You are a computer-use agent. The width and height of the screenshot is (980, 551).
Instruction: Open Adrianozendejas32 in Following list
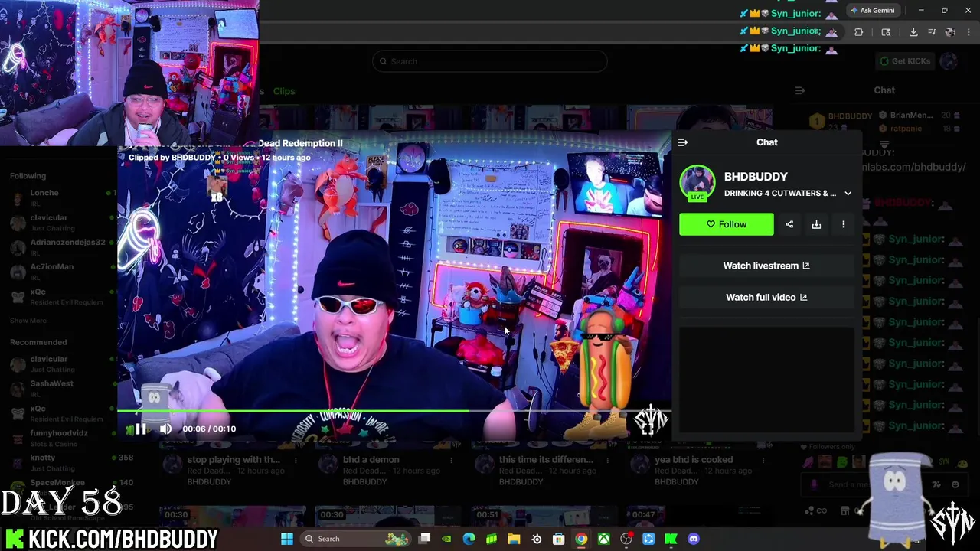pos(67,242)
